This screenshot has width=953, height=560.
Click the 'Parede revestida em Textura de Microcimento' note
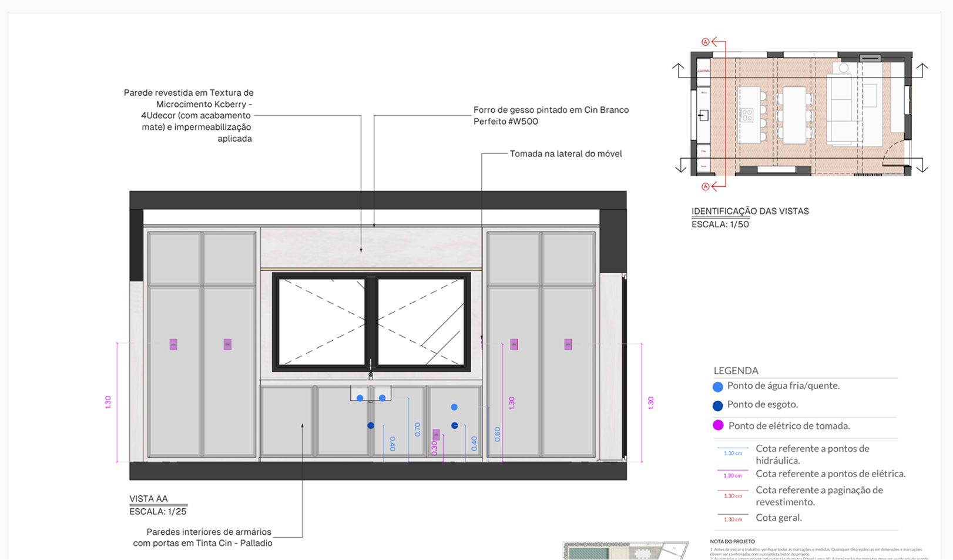[188, 116]
